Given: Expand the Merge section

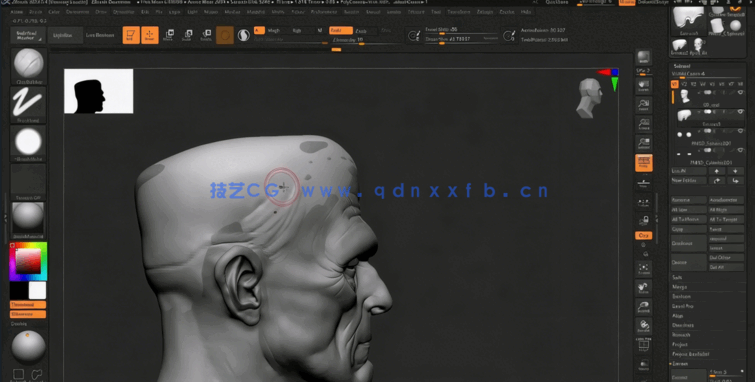Looking at the screenshot, I should (x=679, y=287).
